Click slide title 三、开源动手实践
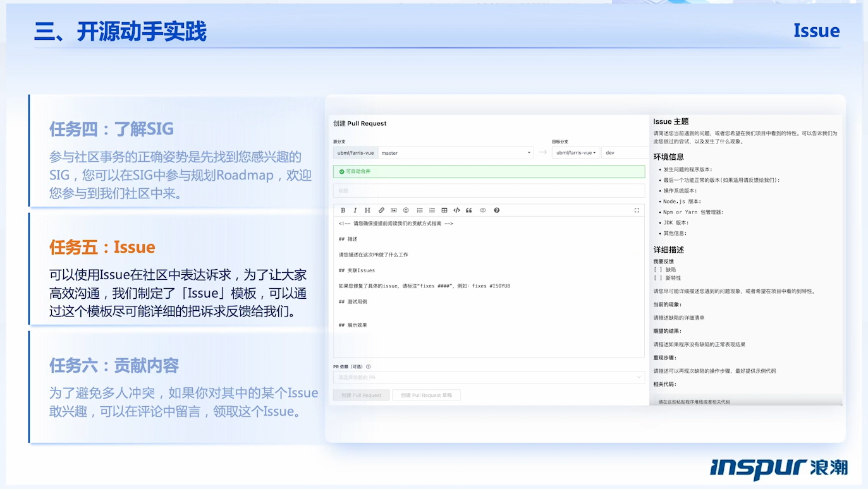Screen dimensions: 868x489 [120, 32]
